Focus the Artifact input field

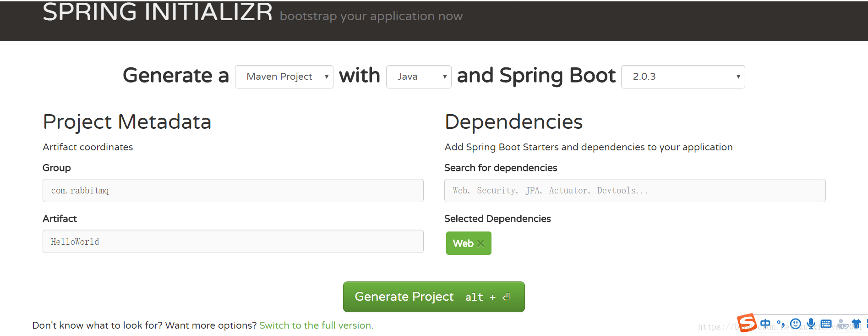[233, 241]
